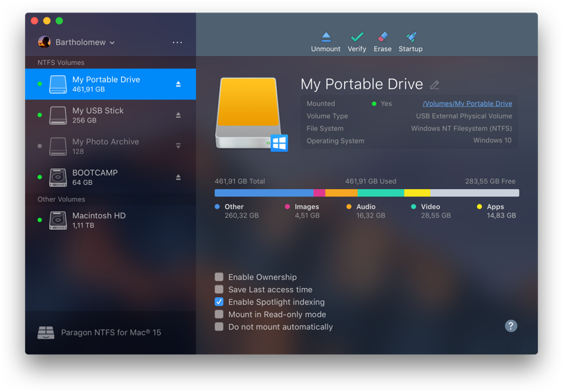
Task: Enable the Enable Ownership checkbox
Action: [219, 277]
